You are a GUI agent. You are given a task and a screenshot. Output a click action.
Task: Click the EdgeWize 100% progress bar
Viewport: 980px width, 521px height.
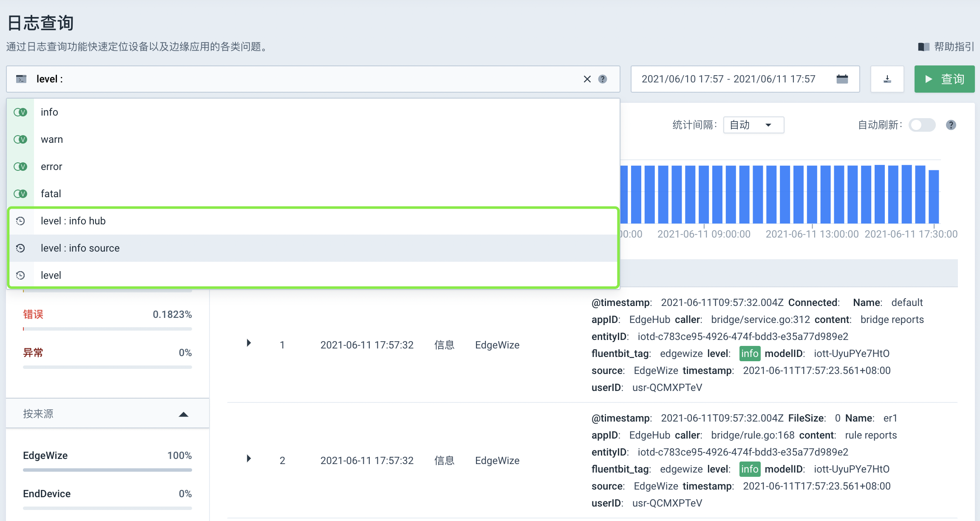108,470
